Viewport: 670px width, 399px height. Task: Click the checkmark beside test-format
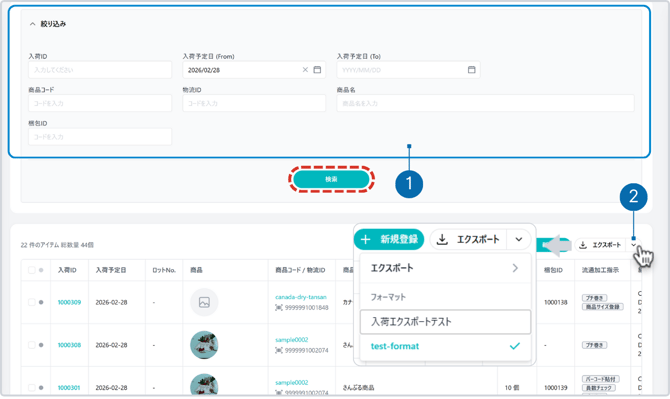click(515, 346)
